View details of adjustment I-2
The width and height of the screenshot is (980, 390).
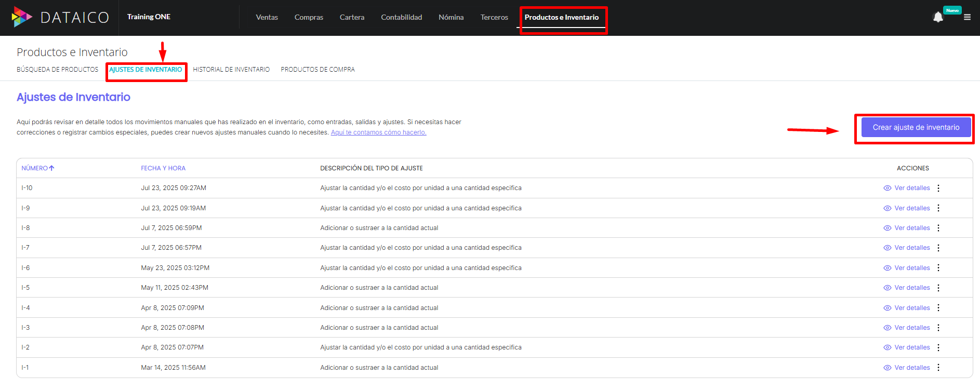(911, 347)
